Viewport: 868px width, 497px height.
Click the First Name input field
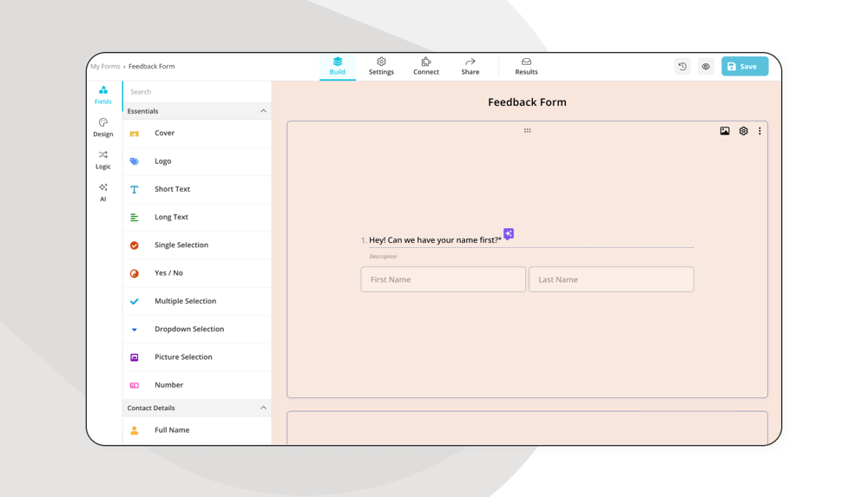pyautogui.click(x=443, y=279)
